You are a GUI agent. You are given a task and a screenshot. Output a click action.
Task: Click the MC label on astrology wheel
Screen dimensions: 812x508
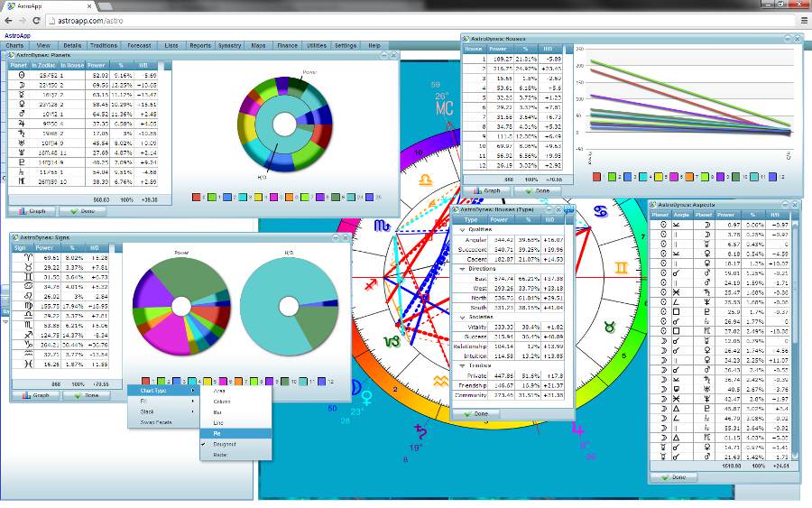(443, 108)
